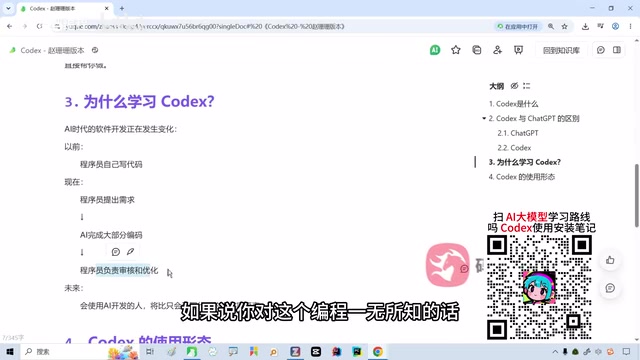The height and width of the screenshot is (360, 640).
Task: Click the line AI时代的软件开发正在发生变化
Action: click(x=120, y=129)
